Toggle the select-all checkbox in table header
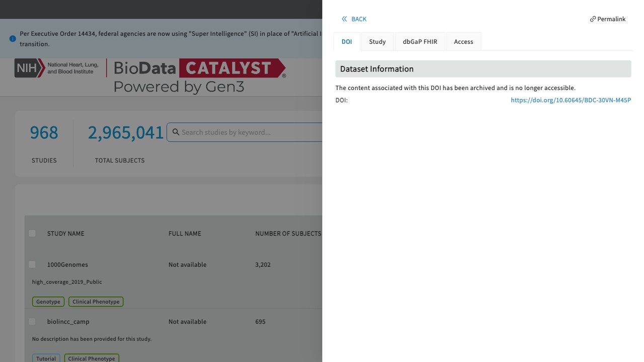Image resolution: width=644 pixels, height=362 pixels. (x=32, y=233)
